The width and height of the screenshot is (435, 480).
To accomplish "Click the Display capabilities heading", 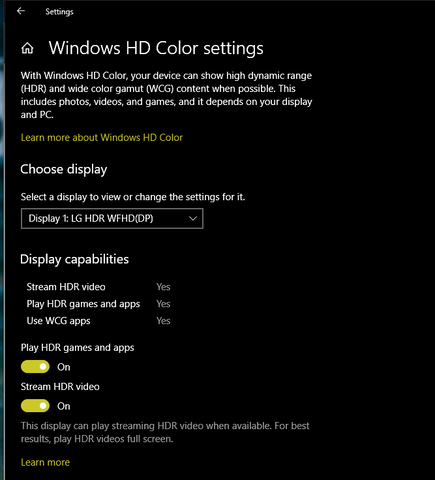I will [74, 259].
